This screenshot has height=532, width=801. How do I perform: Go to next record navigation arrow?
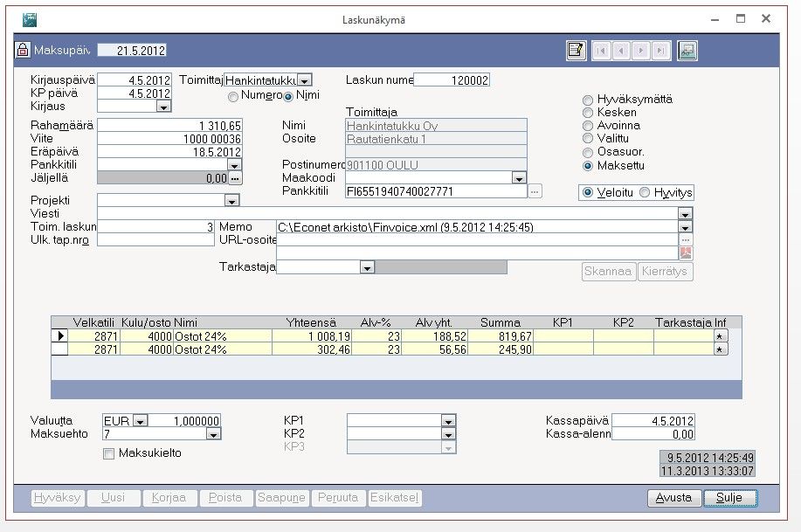641,51
